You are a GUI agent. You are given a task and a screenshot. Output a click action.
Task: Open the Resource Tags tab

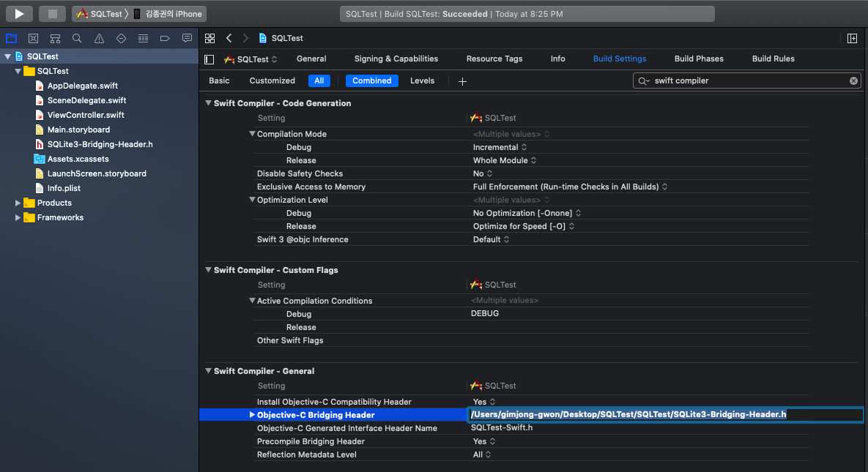494,59
